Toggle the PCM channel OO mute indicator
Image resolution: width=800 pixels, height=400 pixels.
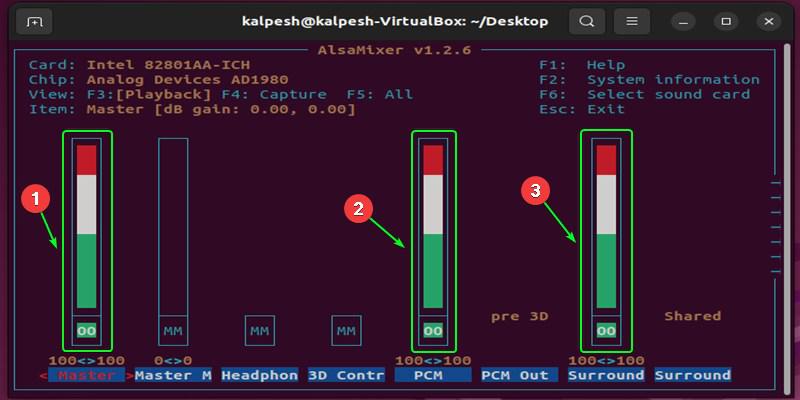[433, 331]
